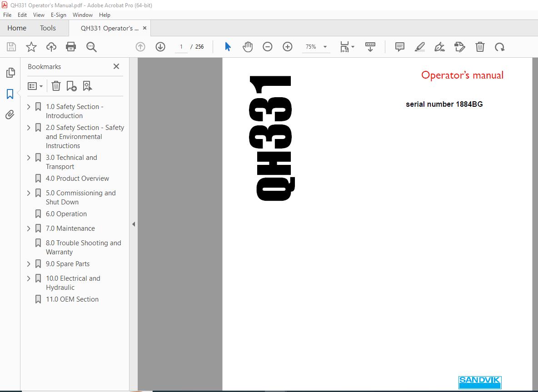Add a sticky note comment

tap(400, 47)
